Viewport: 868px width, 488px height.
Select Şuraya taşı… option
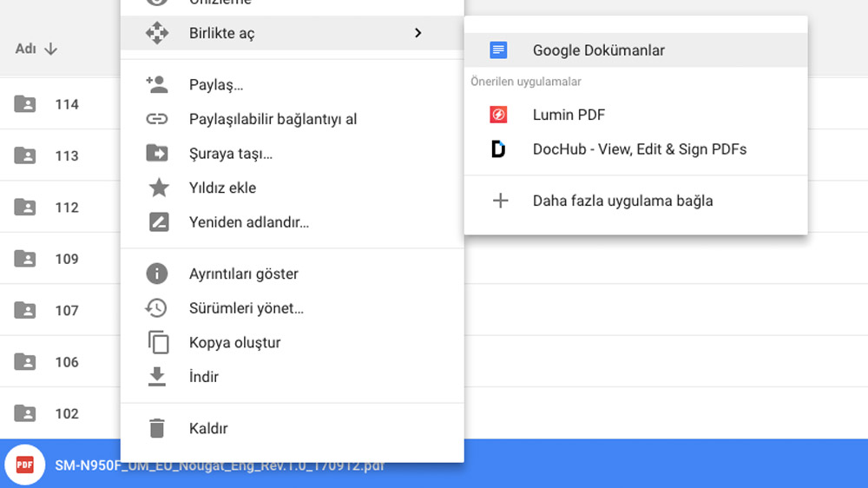pyautogui.click(x=292, y=154)
